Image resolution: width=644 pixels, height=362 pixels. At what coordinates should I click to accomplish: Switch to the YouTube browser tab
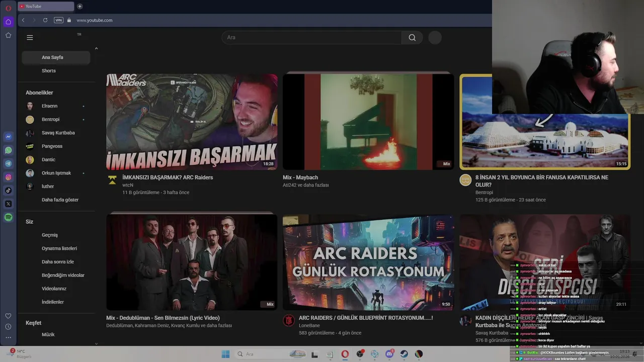tap(46, 7)
